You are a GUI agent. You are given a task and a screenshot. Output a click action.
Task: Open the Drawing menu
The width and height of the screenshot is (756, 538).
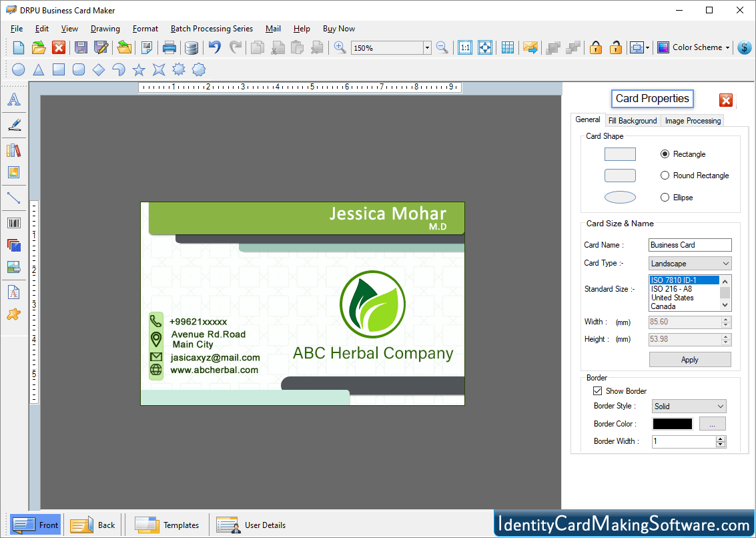(105, 29)
